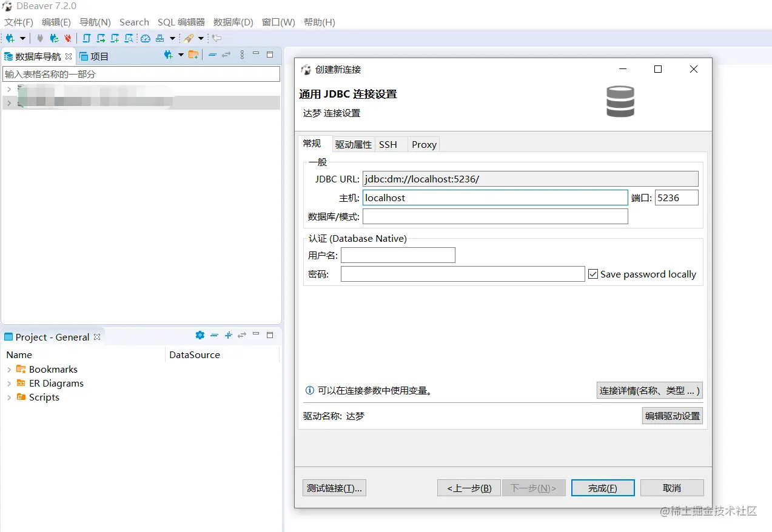Expand the first blurred connection node
Image resolution: width=772 pixels, height=532 pixels.
8,90
